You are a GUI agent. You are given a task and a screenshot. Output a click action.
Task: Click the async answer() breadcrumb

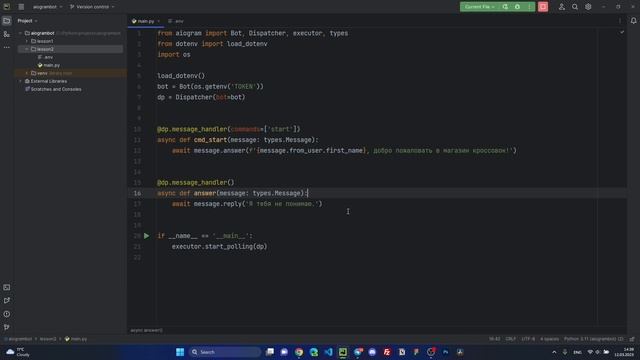(147, 330)
